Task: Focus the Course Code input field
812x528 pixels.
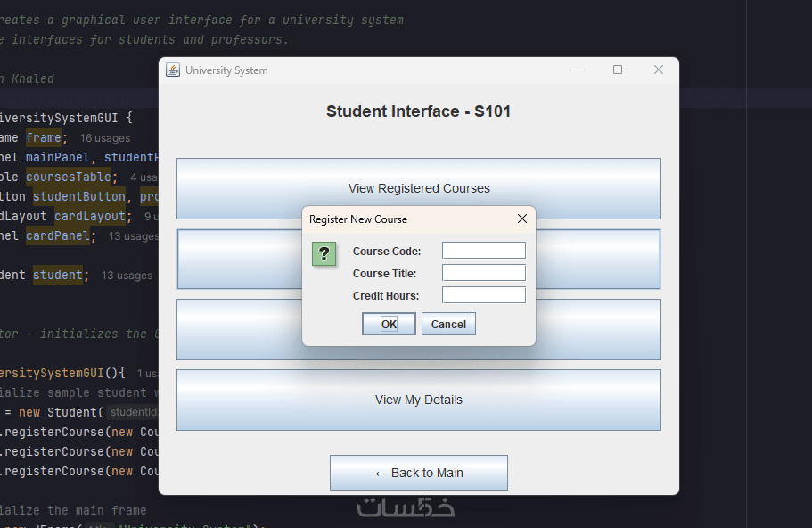Action: [x=484, y=251]
